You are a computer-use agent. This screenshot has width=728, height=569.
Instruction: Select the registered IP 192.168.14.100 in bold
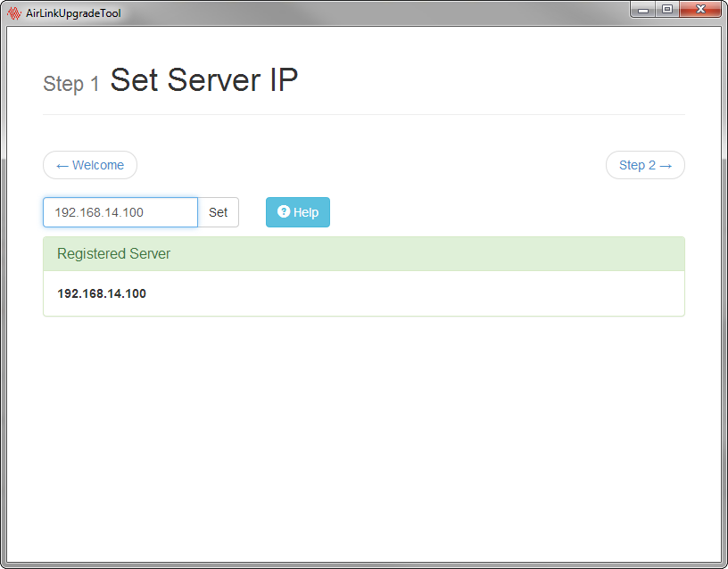(x=102, y=293)
